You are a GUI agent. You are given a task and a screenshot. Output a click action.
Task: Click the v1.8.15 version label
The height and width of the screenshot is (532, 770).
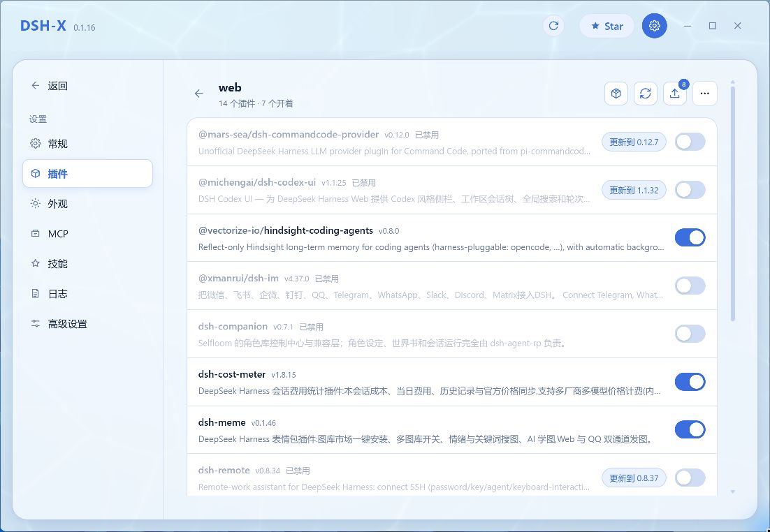284,375
